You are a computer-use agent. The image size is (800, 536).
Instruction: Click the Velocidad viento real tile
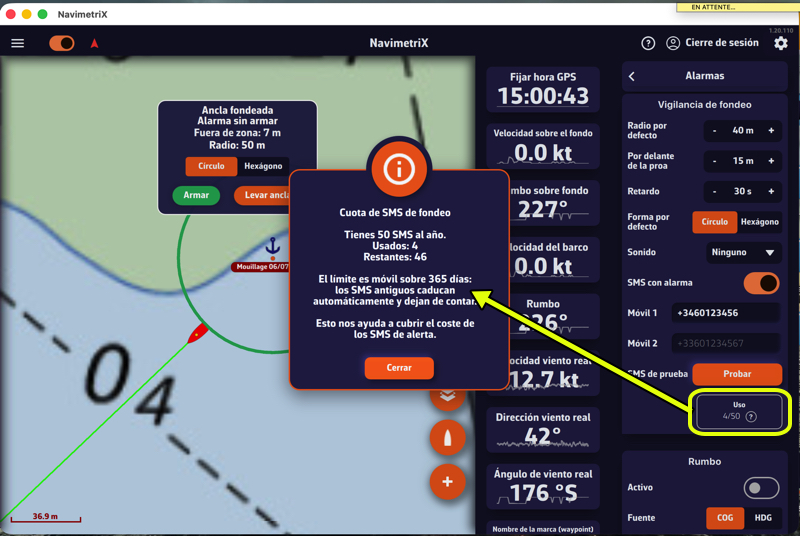tap(554, 373)
